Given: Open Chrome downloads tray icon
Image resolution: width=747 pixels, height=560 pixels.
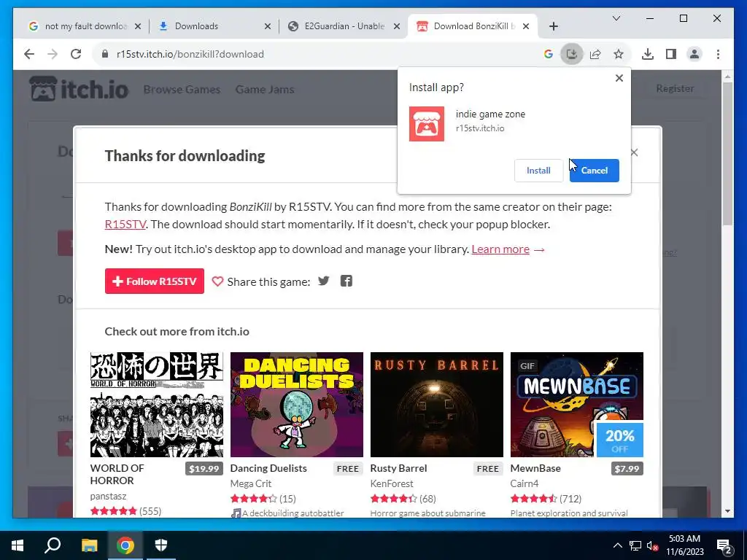Looking at the screenshot, I should tap(648, 54).
